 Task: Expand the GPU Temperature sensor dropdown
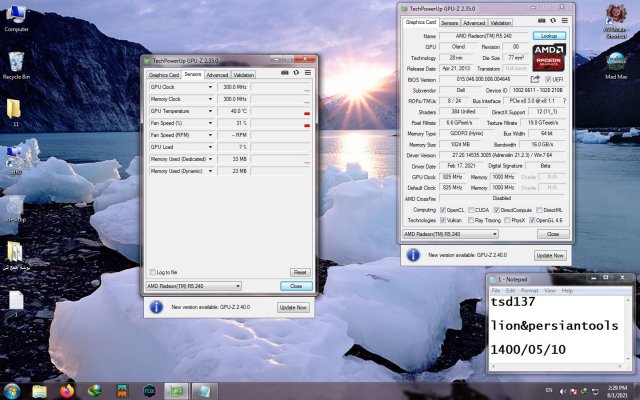pos(211,111)
